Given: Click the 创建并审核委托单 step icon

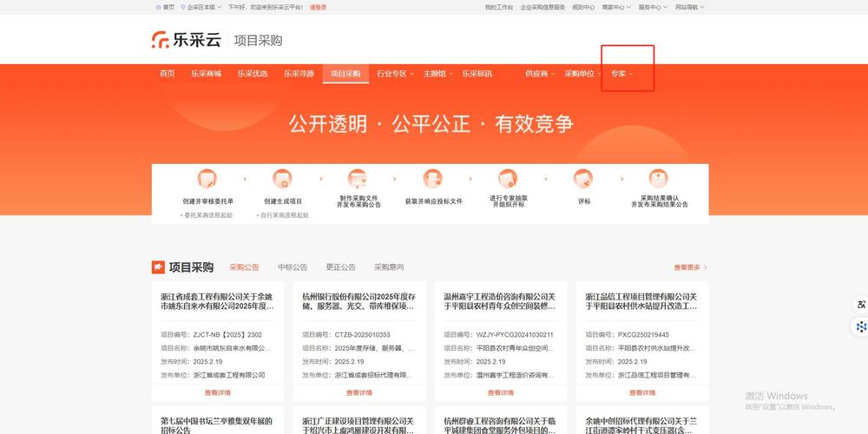Looking at the screenshot, I should 207,179.
